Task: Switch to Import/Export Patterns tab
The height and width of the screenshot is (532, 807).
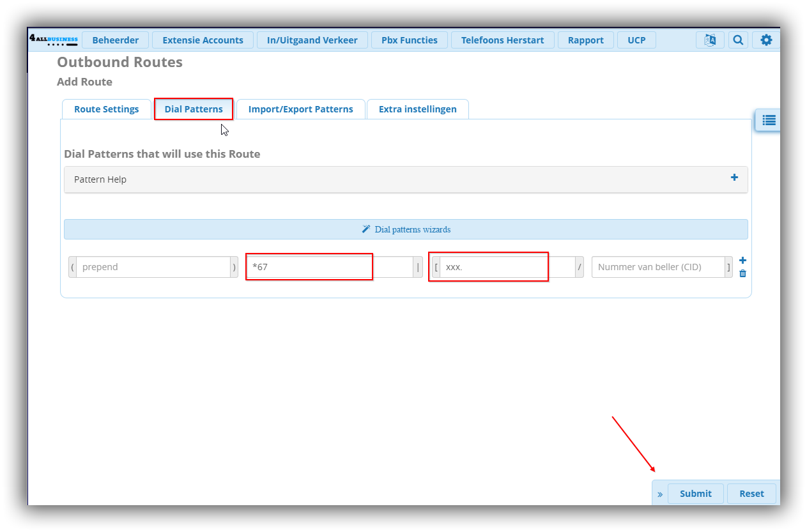Action: pos(300,109)
